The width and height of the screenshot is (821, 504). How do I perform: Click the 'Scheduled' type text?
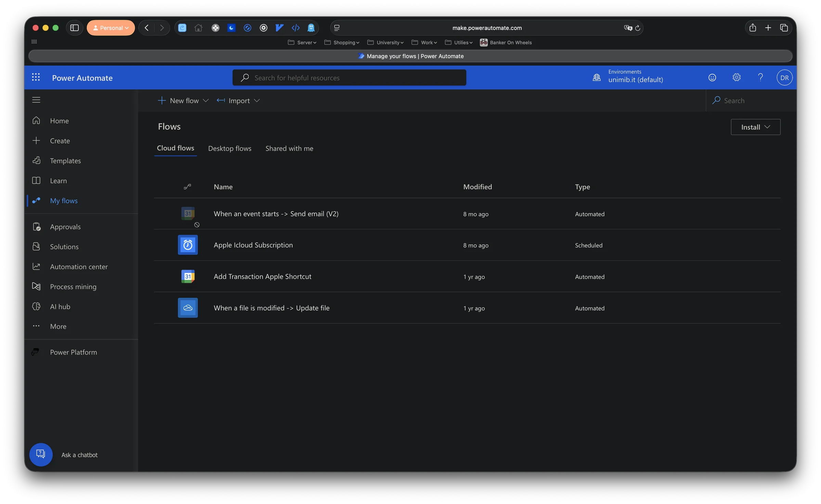[588, 245]
